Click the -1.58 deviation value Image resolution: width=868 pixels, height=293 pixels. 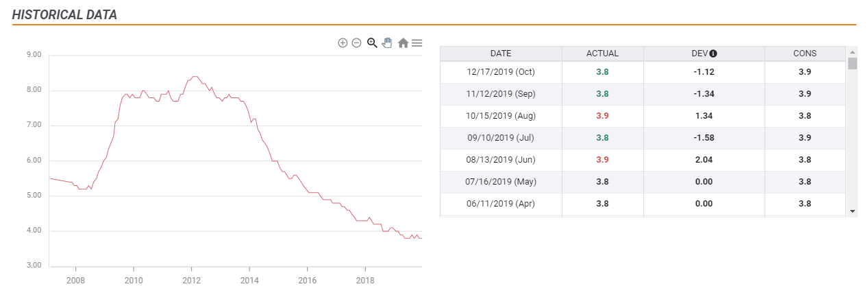coord(704,138)
